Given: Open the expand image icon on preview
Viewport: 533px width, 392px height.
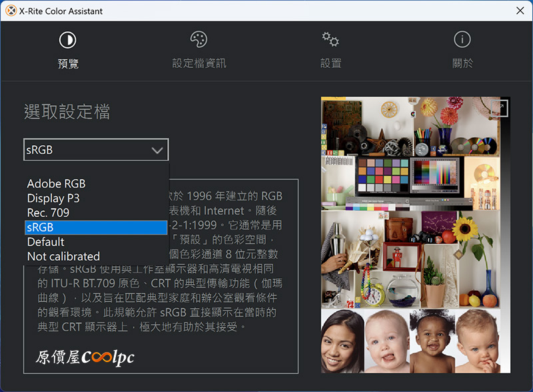Looking at the screenshot, I should point(499,108).
